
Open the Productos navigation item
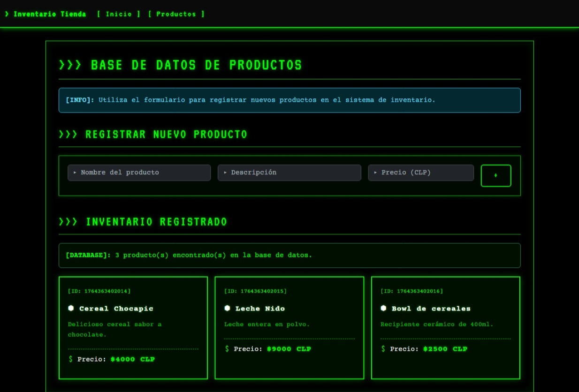pos(176,14)
